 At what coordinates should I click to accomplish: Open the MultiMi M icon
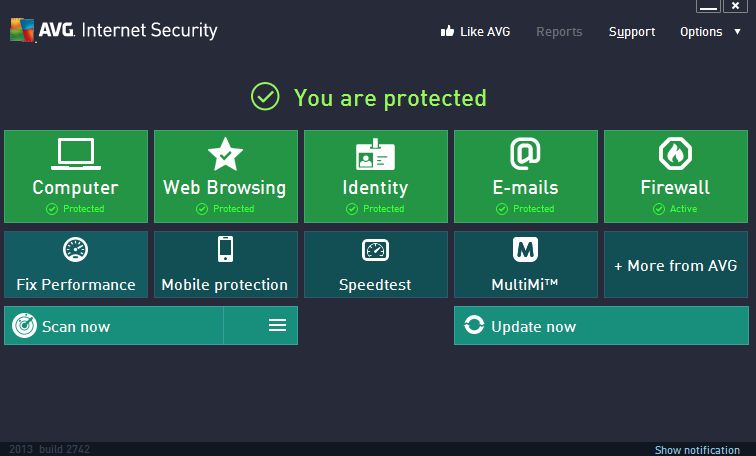525,250
